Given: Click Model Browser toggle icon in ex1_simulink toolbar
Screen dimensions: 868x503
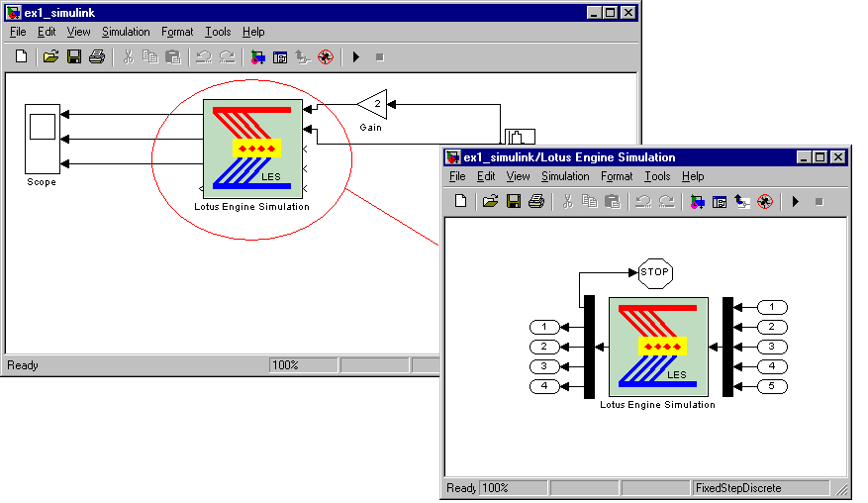Looking at the screenshot, I should 280,57.
